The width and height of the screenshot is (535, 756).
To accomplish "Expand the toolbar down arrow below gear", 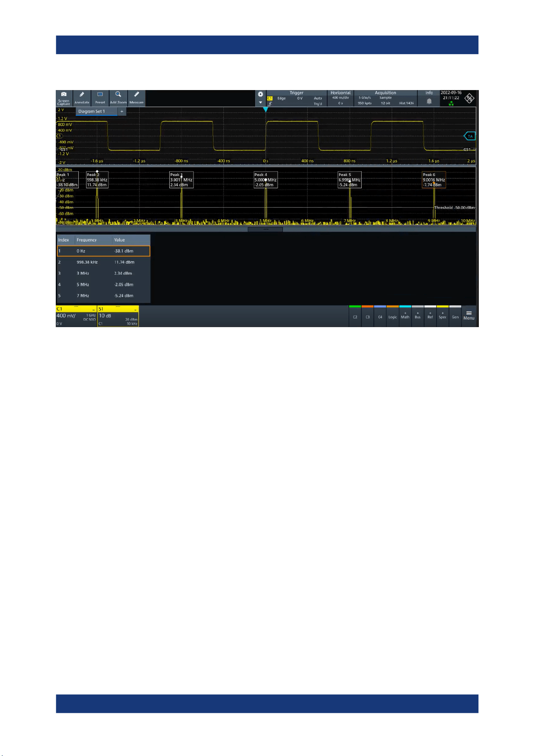I will pos(261,103).
